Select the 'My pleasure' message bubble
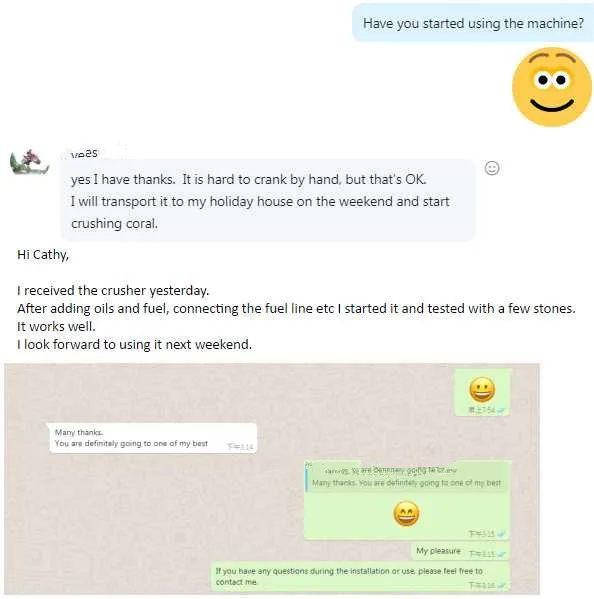594x599 pixels. click(460, 551)
